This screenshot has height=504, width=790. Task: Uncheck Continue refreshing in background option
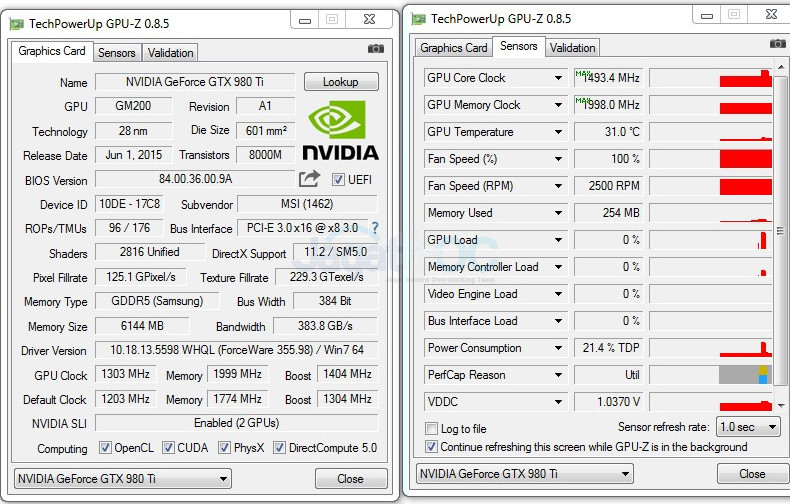point(431,447)
